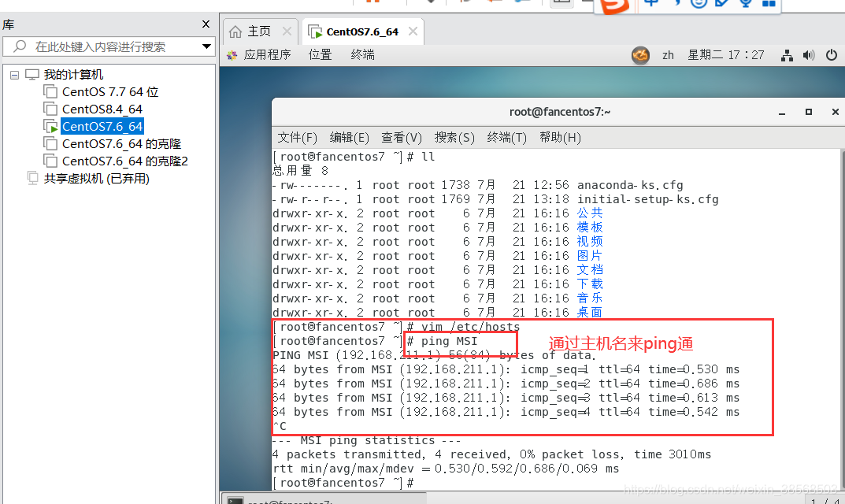Screen dimensions: 845x504
Task: Select 共享虚拟机 (已弃用) entry
Action: pyautogui.click(x=96, y=179)
